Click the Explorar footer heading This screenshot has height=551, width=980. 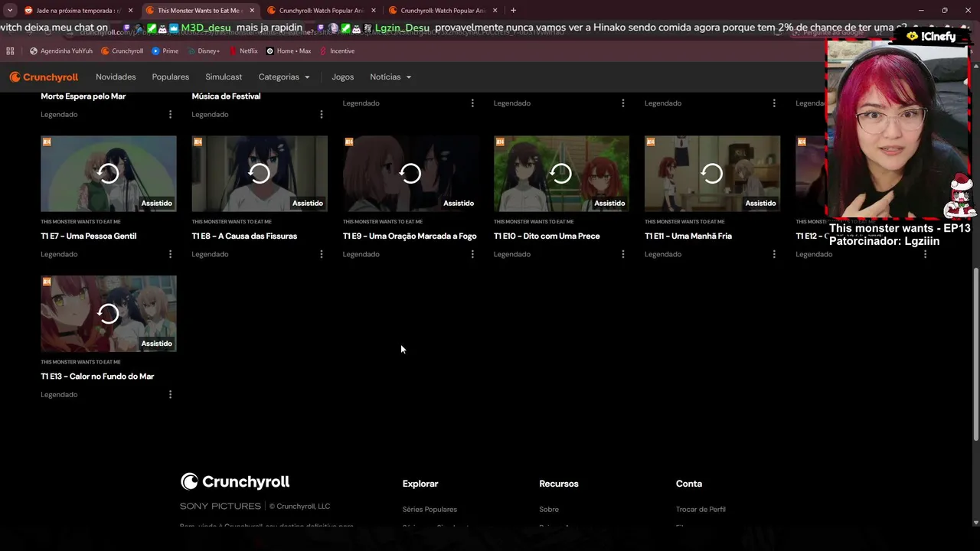[420, 484]
